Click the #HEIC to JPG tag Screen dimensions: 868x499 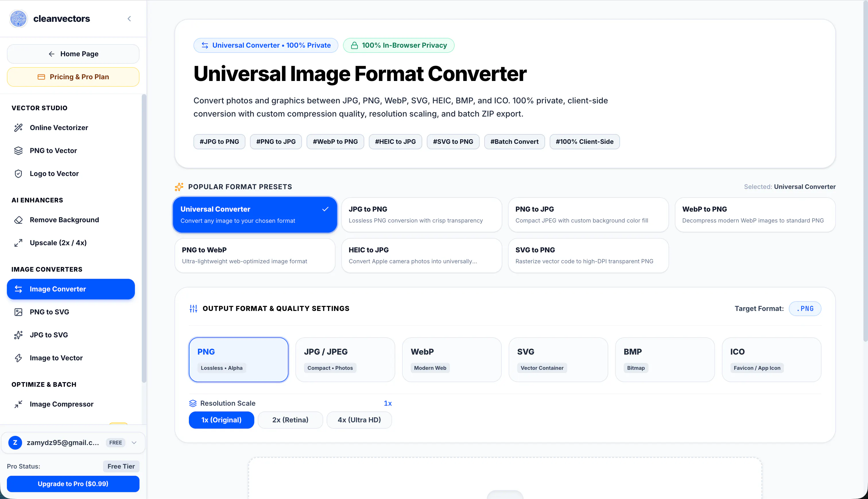tap(395, 142)
